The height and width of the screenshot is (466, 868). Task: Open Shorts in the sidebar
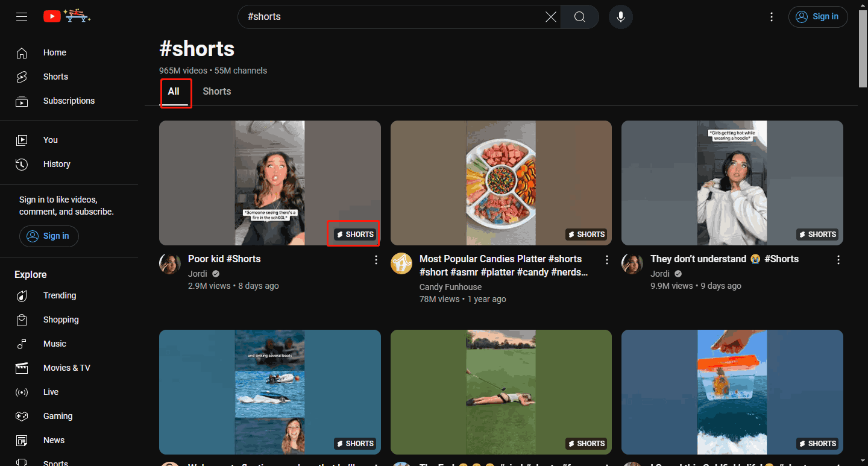(55, 77)
